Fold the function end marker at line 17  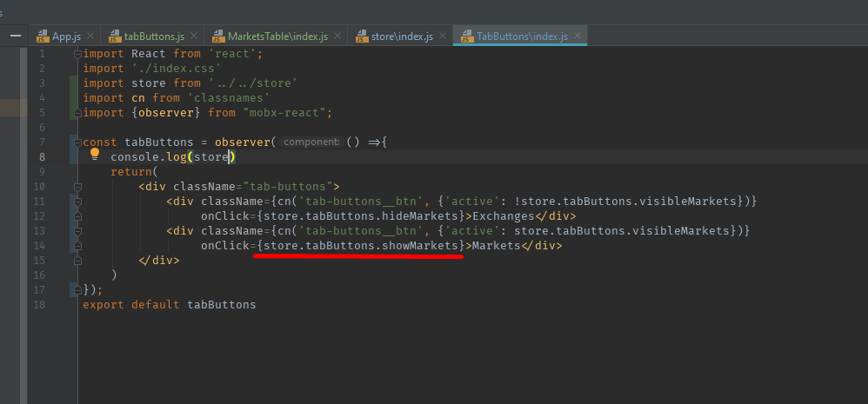(x=78, y=289)
